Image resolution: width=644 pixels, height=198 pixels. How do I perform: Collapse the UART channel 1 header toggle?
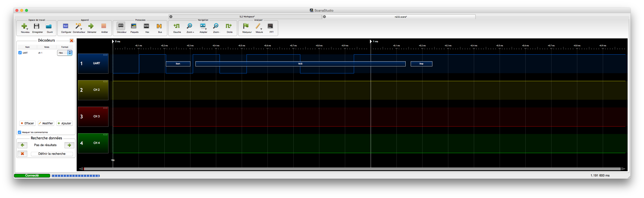click(x=105, y=55)
